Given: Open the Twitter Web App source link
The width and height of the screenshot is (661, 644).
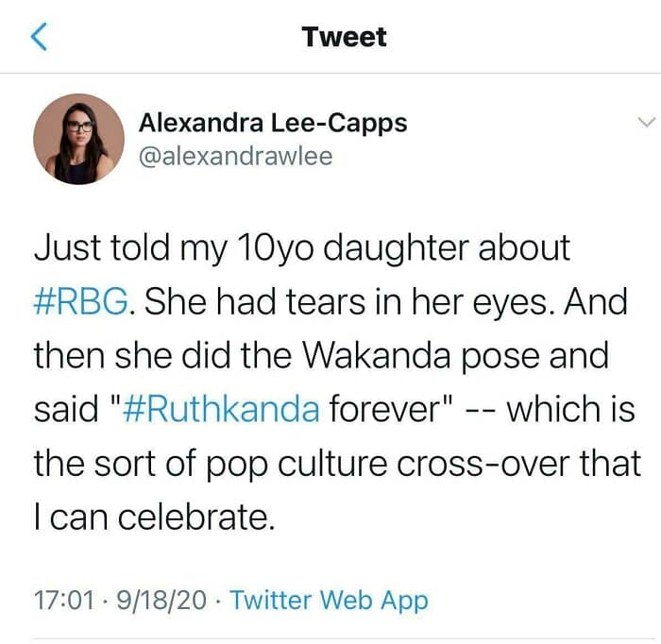Looking at the screenshot, I should click(329, 600).
